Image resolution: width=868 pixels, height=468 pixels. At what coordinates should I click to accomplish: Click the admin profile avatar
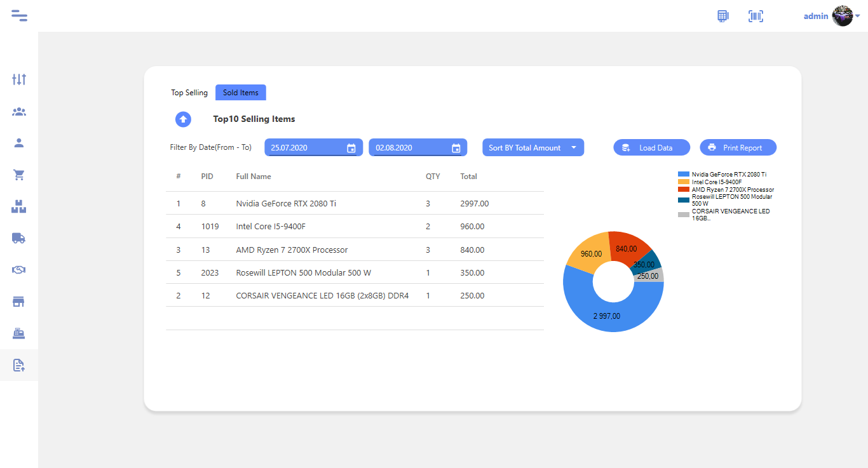[x=842, y=16]
